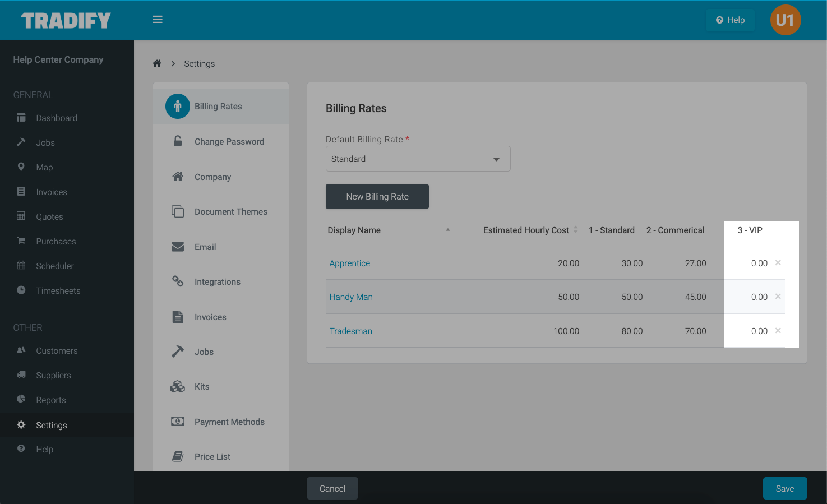The width and height of the screenshot is (827, 504).
Task: Click the Customers people icon
Action: click(x=21, y=350)
